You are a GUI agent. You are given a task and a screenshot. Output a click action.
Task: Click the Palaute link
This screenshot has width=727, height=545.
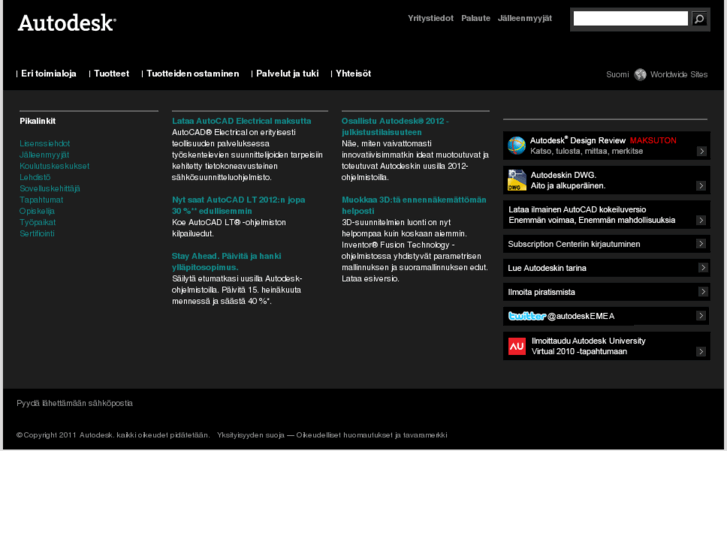click(476, 19)
